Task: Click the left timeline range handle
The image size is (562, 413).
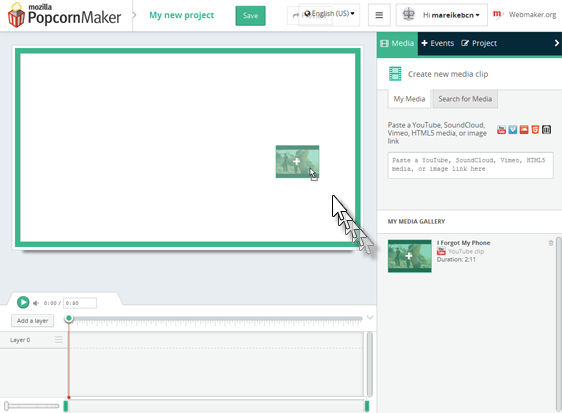Action: pos(66,406)
